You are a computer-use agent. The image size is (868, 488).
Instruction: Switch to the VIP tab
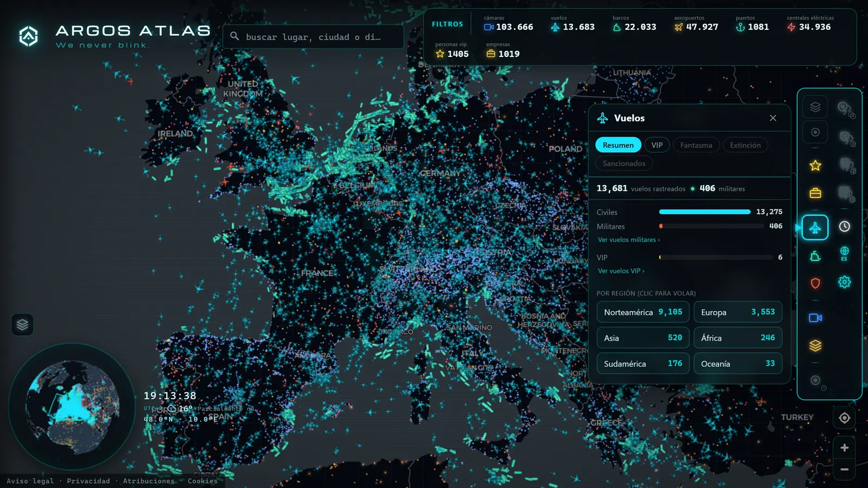[657, 145]
